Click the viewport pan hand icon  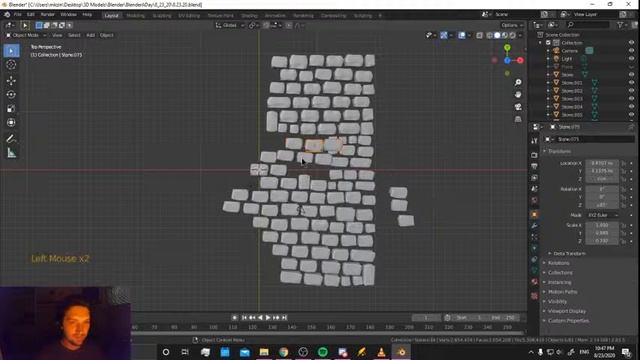(518, 95)
